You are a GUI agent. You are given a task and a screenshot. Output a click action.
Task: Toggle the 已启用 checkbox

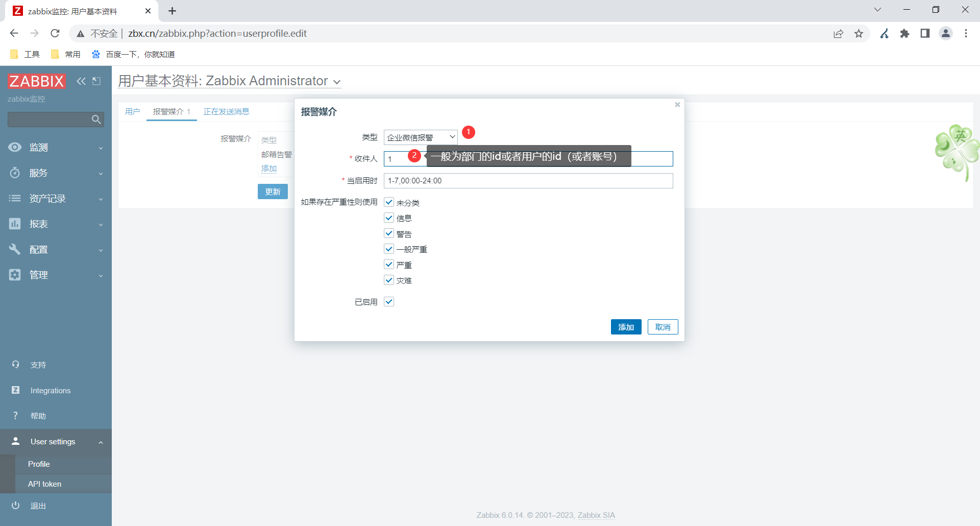coord(389,302)
